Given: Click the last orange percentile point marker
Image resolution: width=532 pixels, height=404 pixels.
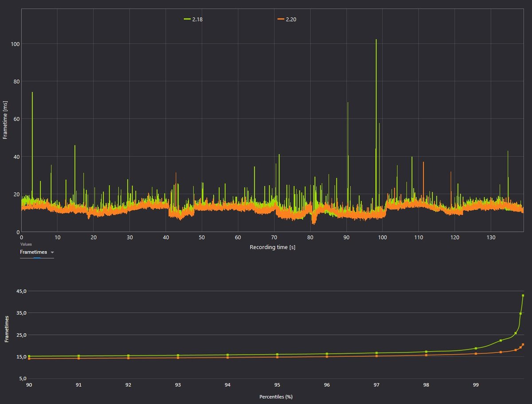Looking at the screenshot, I should coord(523,345).
